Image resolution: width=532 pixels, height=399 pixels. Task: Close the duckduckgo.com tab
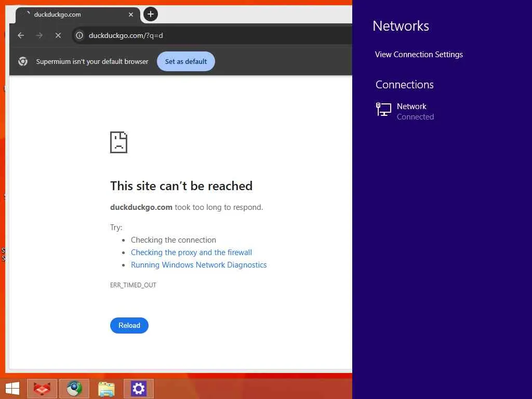tap(131, 15)
